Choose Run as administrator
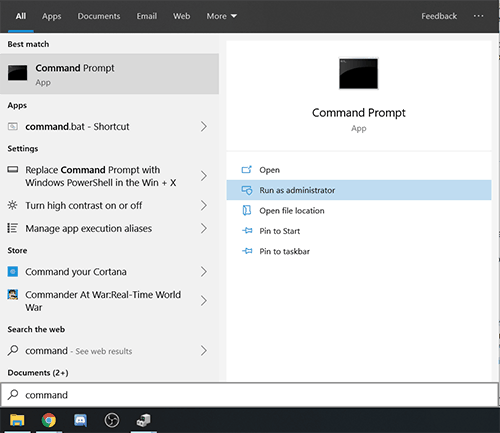The height and width of the screenshot is (433, 500). click(359, 190)
